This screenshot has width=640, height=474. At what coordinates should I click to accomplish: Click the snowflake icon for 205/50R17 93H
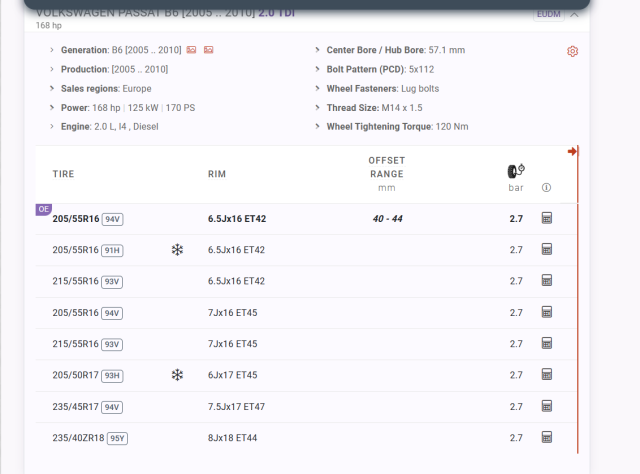[177, 375]
